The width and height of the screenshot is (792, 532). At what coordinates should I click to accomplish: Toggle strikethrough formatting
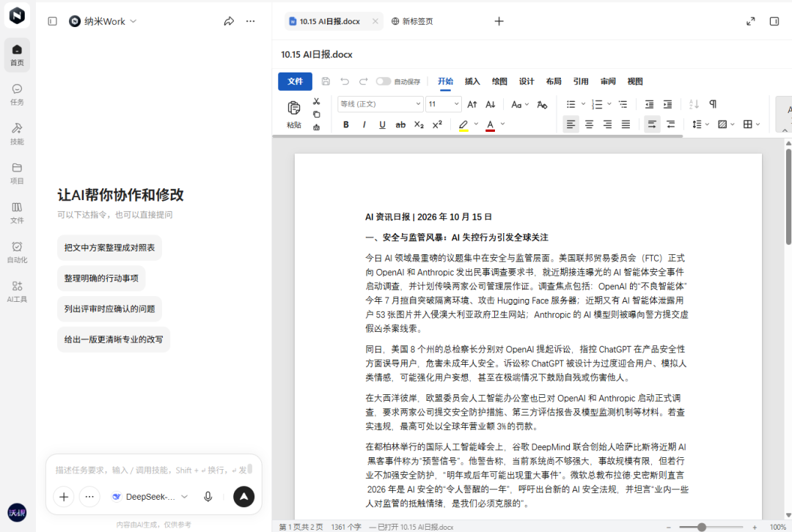pyautogui.click(x=400, y=125)
